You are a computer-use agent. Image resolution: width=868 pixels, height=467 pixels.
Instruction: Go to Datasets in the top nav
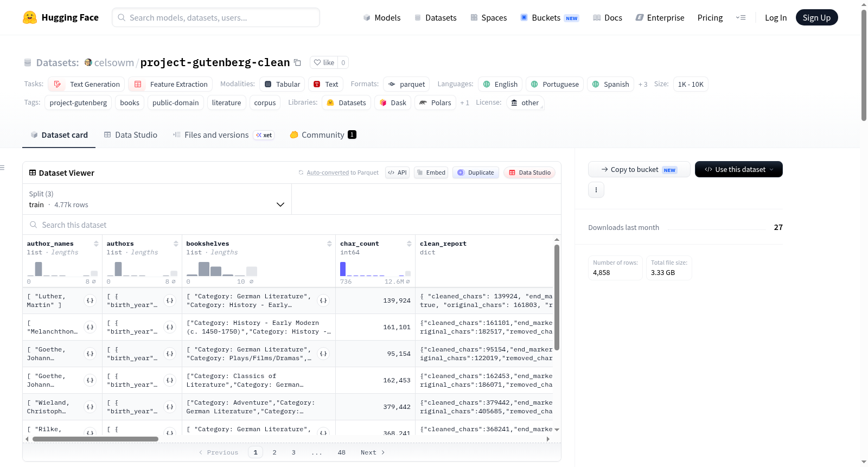(x=436, y=17)
